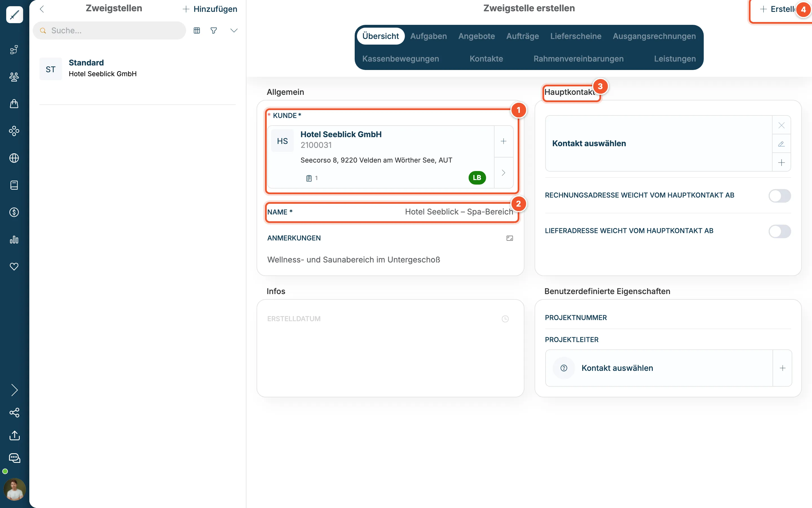
Task: Open the Rahmenvereinbarungen tab
Action: tap(579, 58)
